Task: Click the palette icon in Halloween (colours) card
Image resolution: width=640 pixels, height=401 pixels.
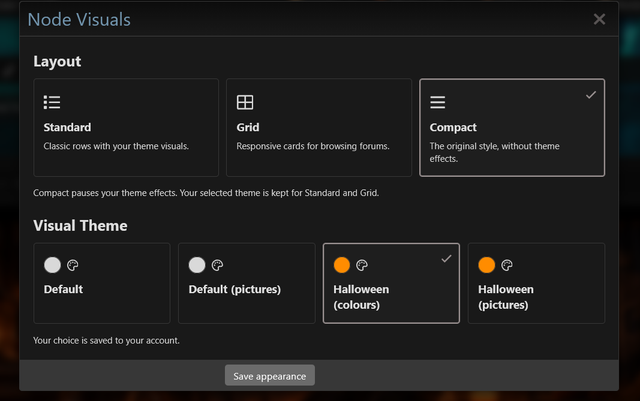Action: click(x=362, y=265)
